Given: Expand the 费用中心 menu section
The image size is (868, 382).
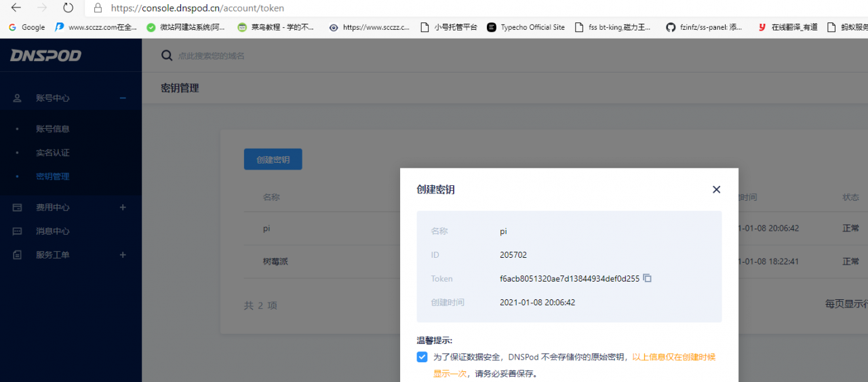Looking at the screenshot, I should [123, 207].
